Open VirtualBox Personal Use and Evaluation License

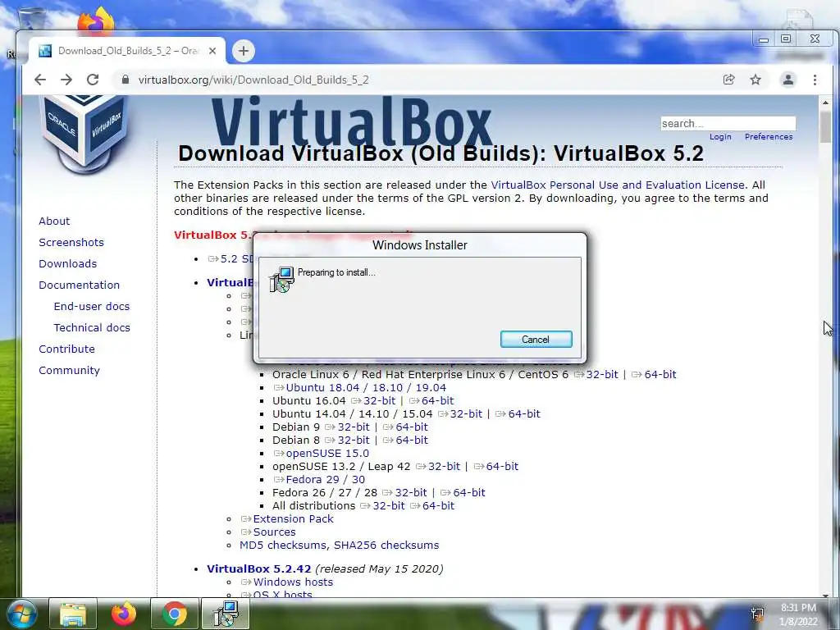point(618,185)
